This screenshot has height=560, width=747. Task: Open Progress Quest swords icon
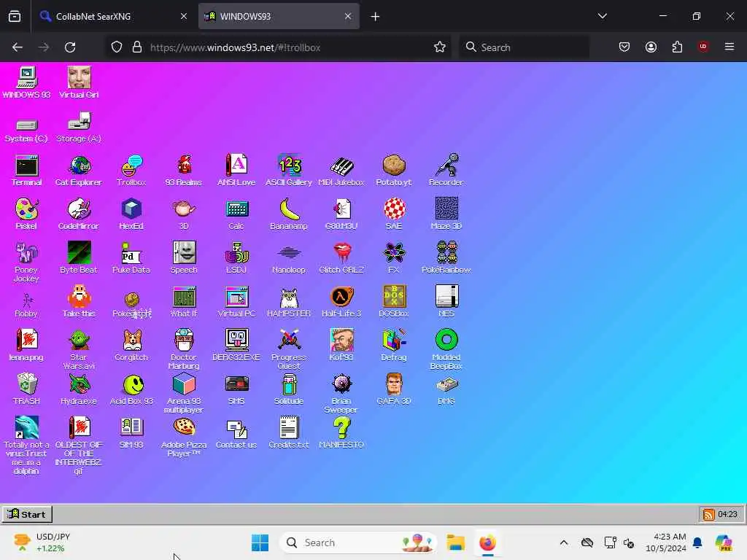click(289, 349)
